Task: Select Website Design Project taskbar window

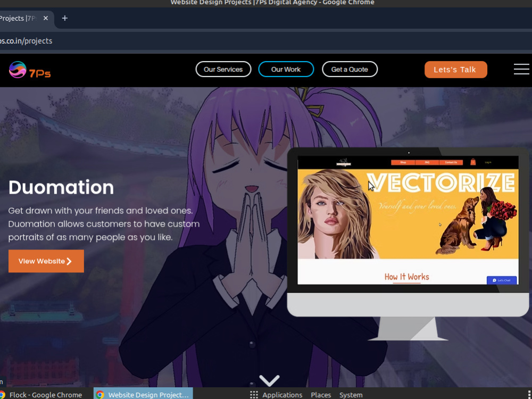Action: [x=143, y=395]
